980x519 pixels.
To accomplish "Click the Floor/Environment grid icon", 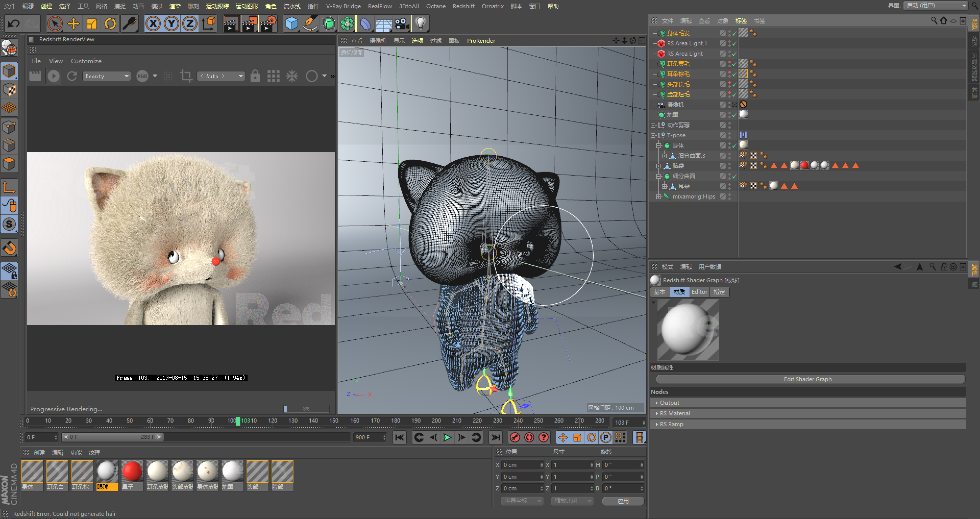I will (384, 23).
